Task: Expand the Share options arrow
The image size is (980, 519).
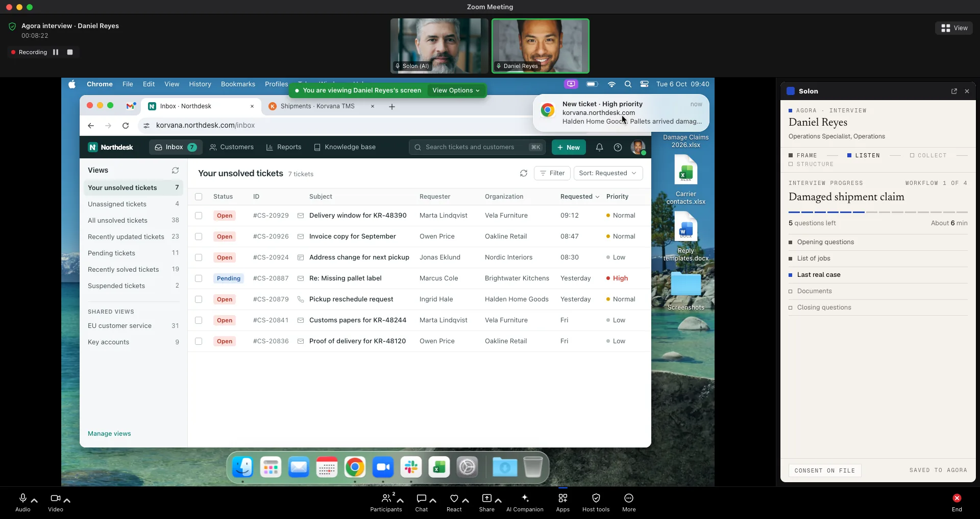Action: coord(498,501)
